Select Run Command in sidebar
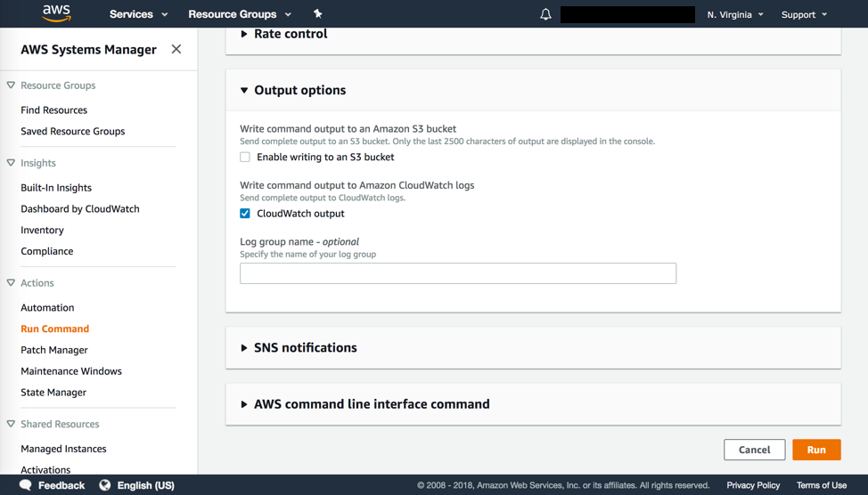This screenshot has width=868, height=495. pos(54,329)
